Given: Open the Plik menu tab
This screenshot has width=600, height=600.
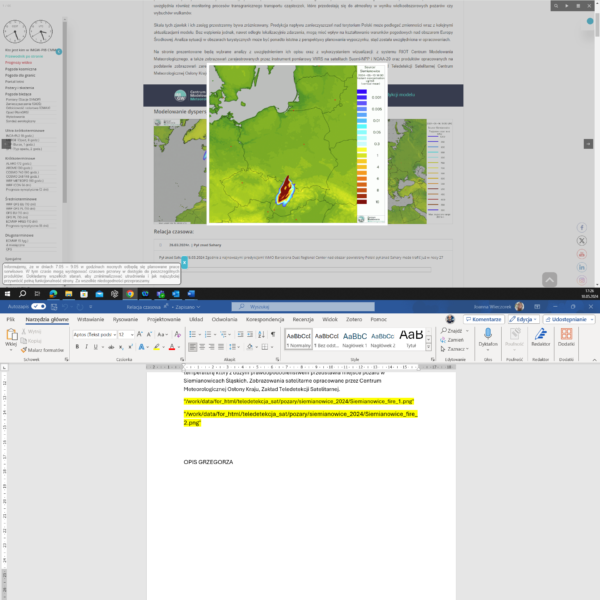Looking at the screenshot, I should point(11,319).
